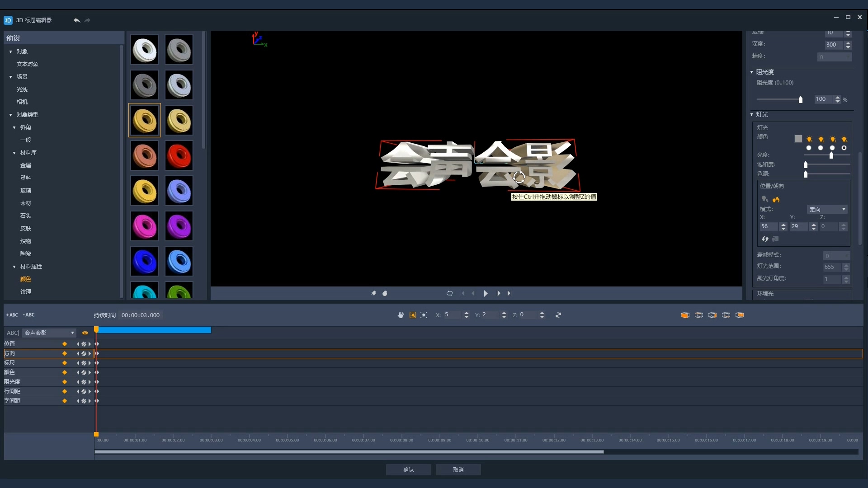The width and height of the screenshot is (868, 488).
Task: Toggle the 字间距 keyframe diamond
Action: click(65, 401)
